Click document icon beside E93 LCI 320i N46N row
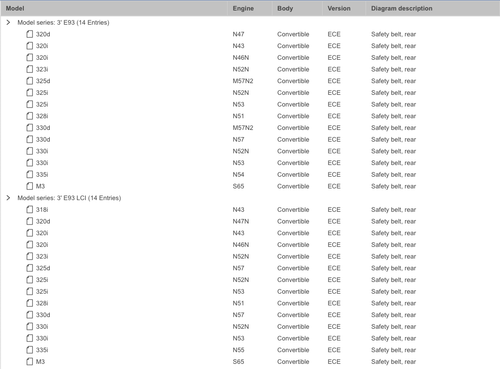Screen dimensions: 500x369 click(30, 245)
